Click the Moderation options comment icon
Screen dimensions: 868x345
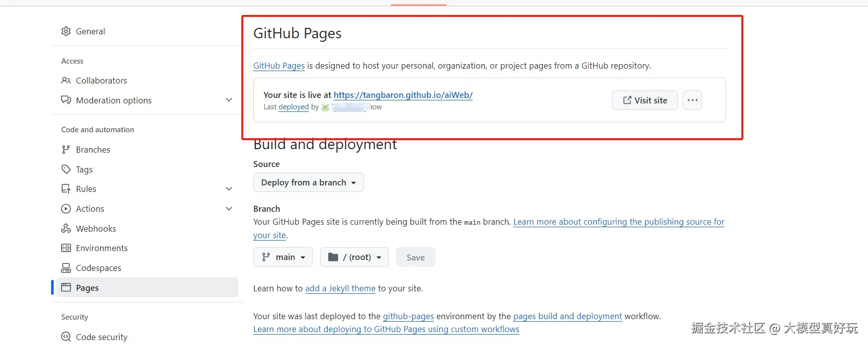pyautogui.click(x=66, y=100)
